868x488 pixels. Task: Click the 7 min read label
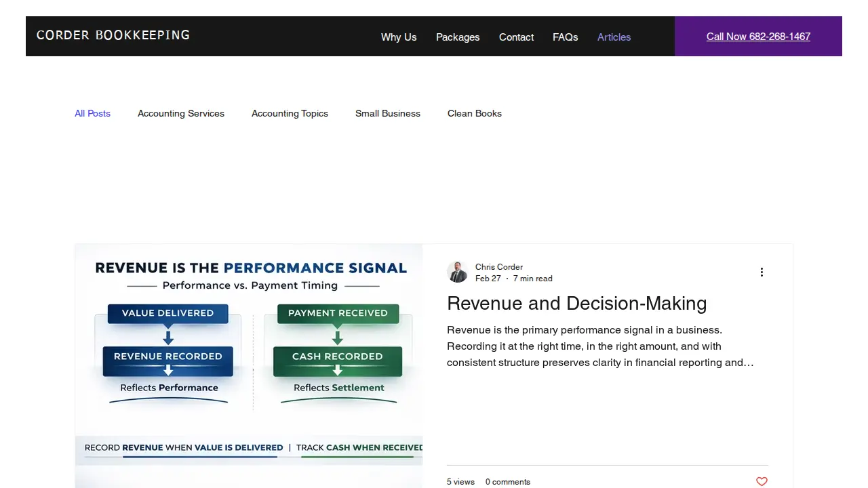pos(533,279)
